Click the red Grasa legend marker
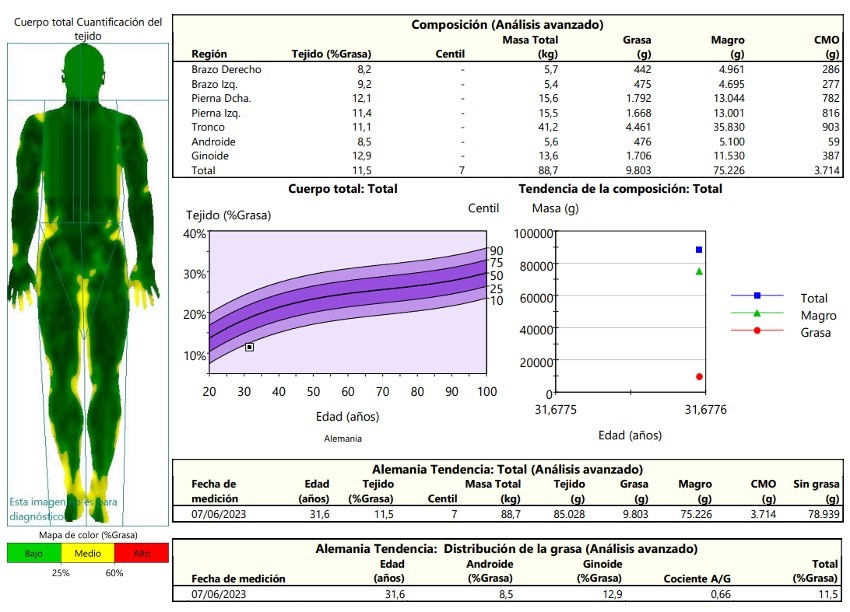 coord(757,330)
